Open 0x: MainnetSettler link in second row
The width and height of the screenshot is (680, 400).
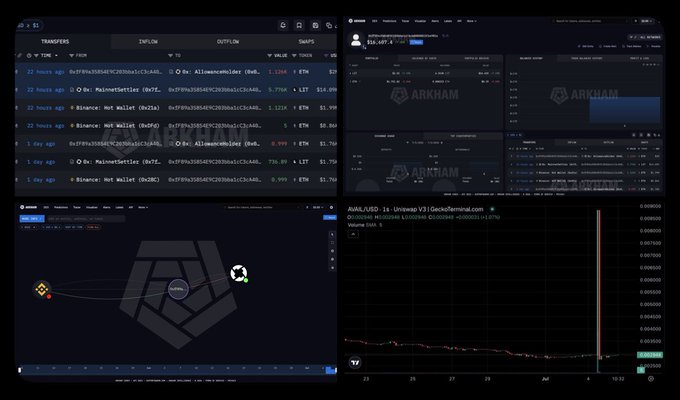(122, 90)
